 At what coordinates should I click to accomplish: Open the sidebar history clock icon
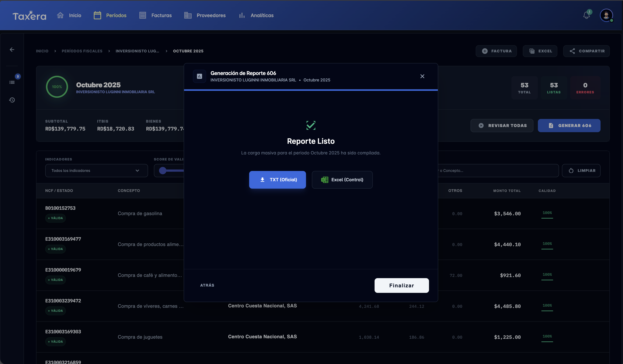coord(12,100)
